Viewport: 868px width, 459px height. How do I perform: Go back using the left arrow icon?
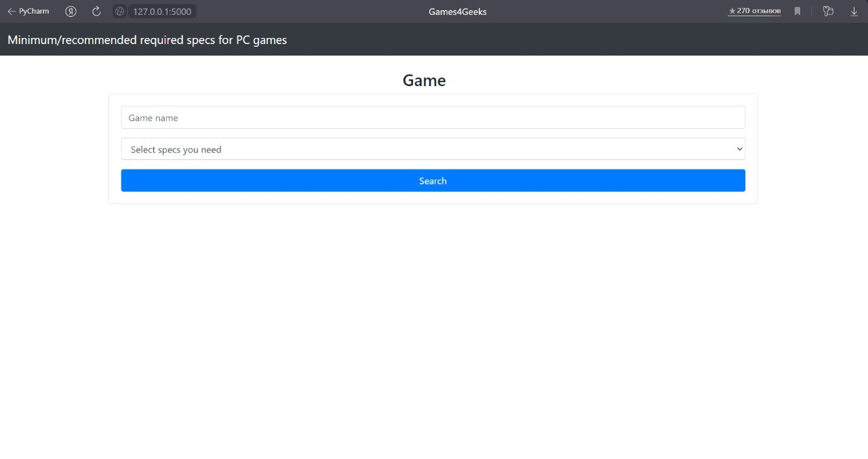click(x=11, y=11)
